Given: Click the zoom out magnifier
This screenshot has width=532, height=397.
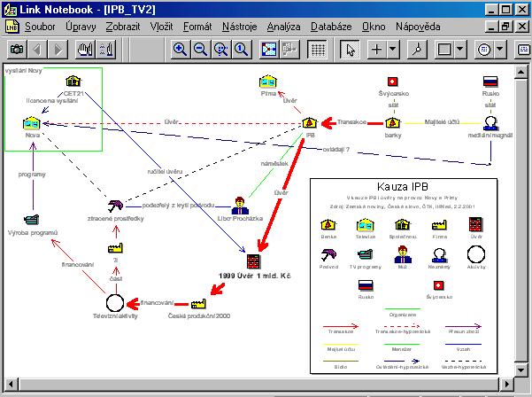Looking at the screenshot, I should (201, 50).
